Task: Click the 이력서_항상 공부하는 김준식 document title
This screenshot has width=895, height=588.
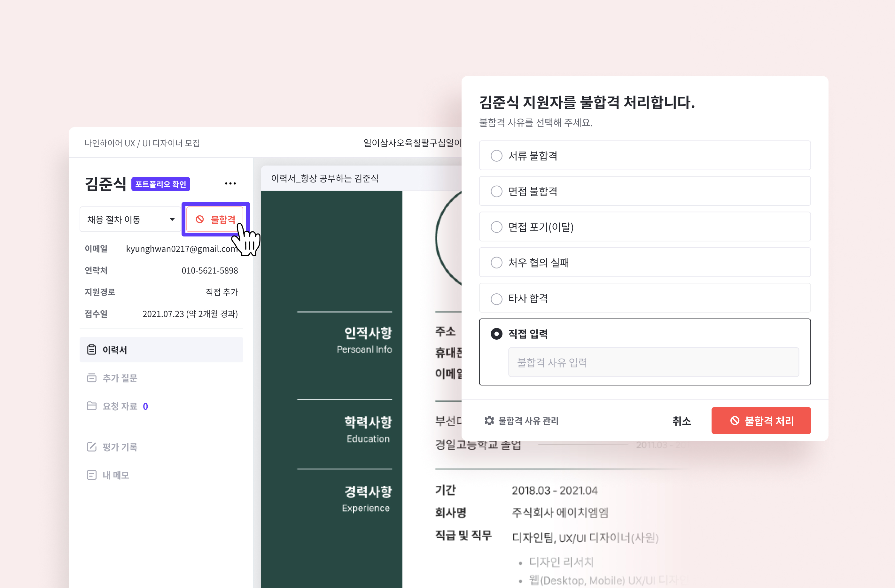Action: click(x=324, y=178)
